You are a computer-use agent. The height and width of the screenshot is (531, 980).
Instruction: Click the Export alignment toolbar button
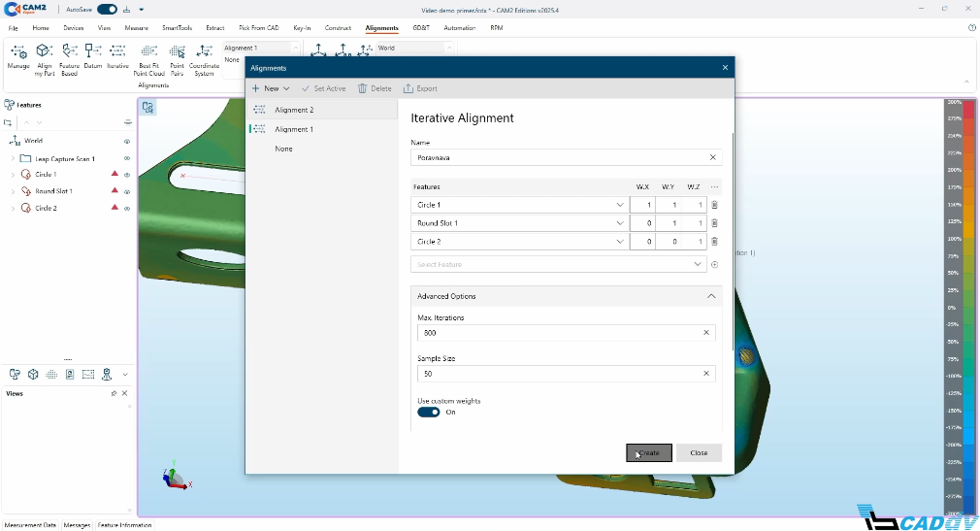tap(420, 88)
